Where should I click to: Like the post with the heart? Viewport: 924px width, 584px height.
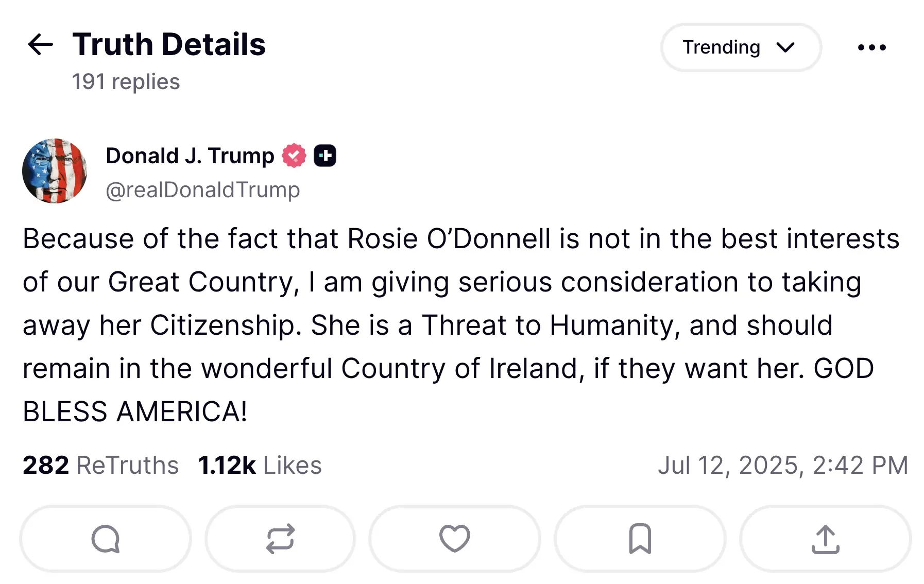454,539
